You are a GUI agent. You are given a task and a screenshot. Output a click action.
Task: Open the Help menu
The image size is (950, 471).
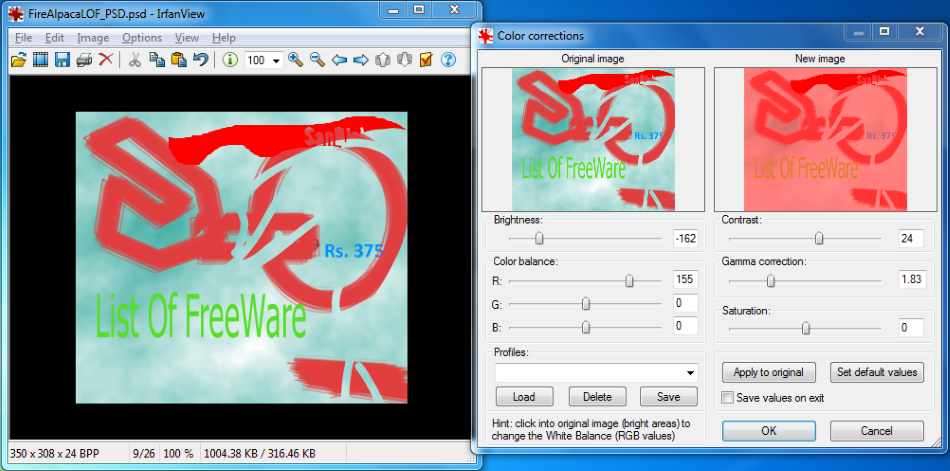tap(224, 38)
